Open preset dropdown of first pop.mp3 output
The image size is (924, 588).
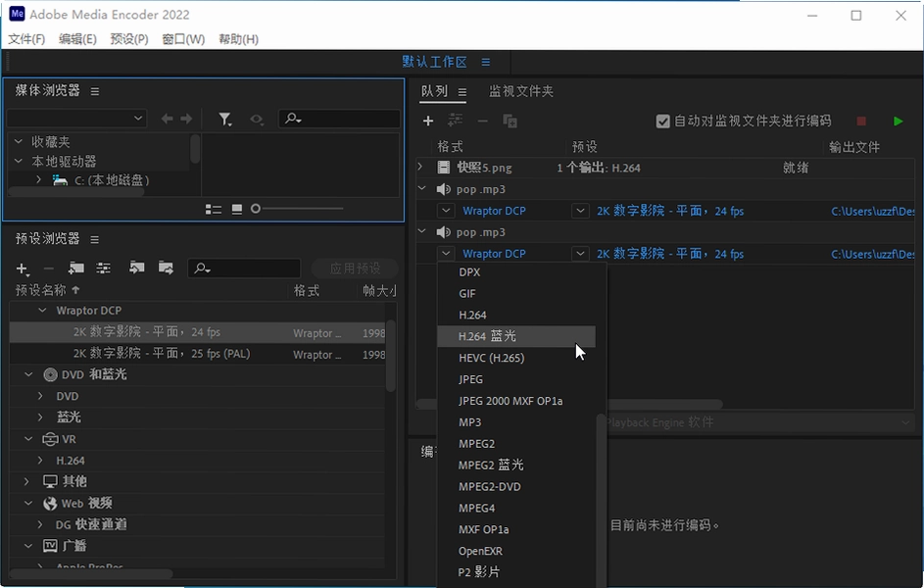click(580, 211)
